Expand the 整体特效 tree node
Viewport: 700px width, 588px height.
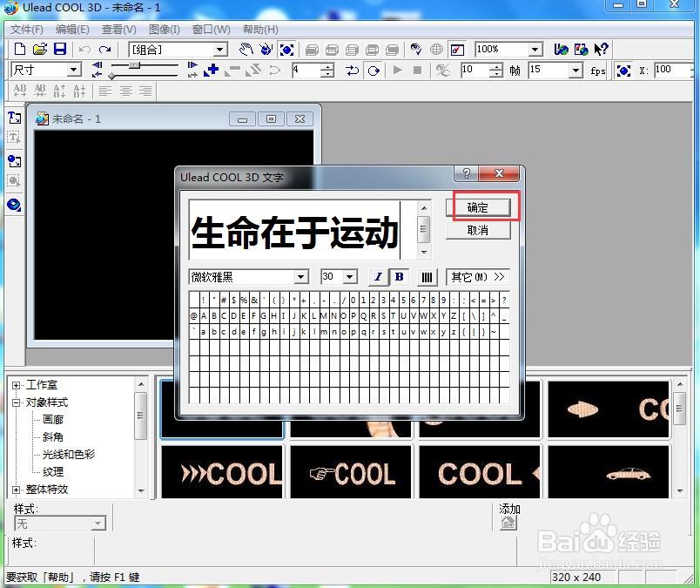16,490
